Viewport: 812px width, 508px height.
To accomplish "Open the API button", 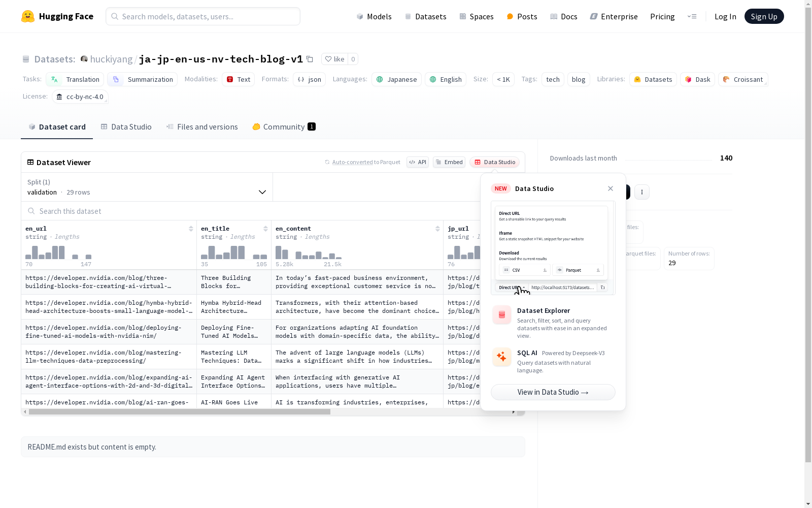I will (418, 162).
